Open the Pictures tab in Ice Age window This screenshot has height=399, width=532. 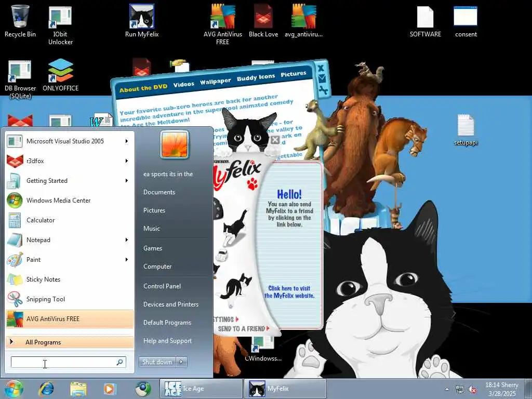coord(294,74)
